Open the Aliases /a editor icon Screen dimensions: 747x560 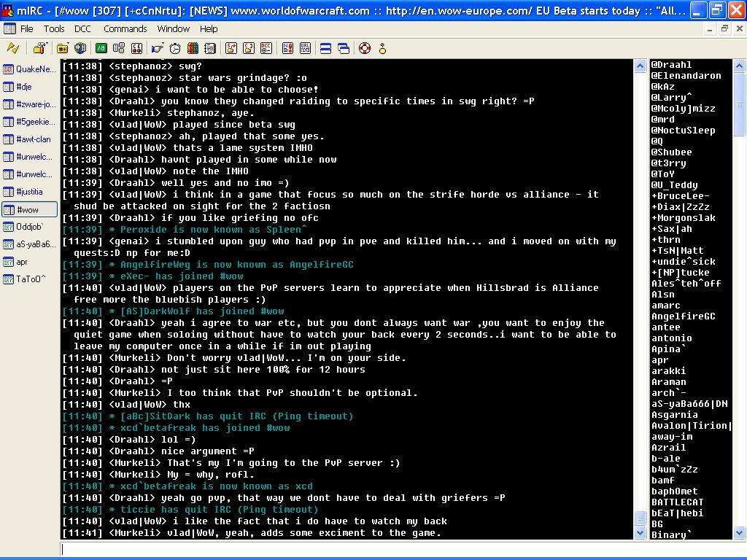pyautogui.click(x=101, y=48)
